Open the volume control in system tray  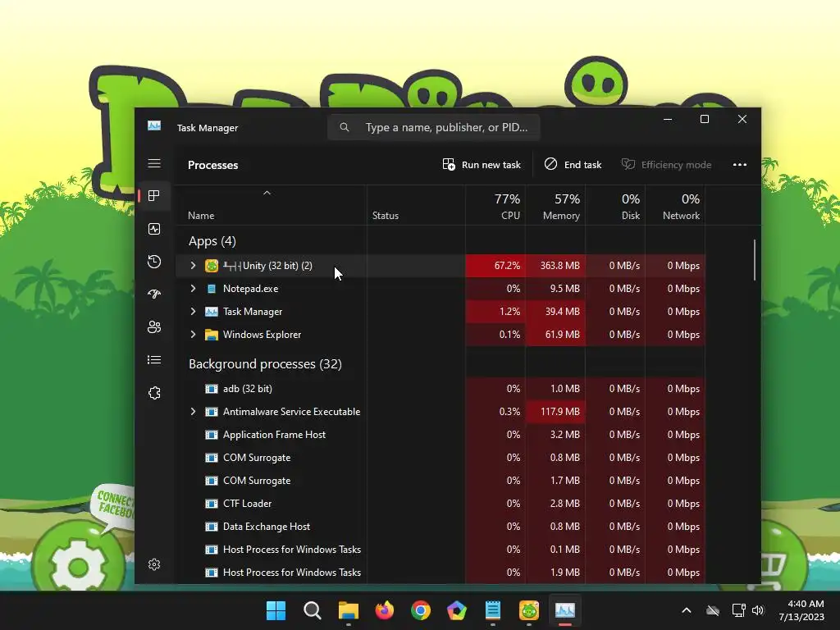758,610
